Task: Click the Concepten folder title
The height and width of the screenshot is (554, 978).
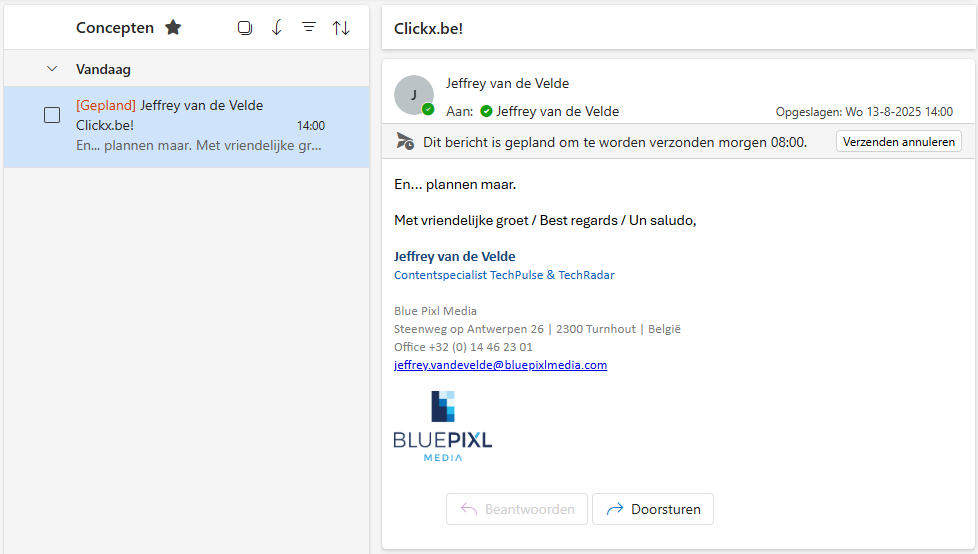Action: [x=115, y=27]
